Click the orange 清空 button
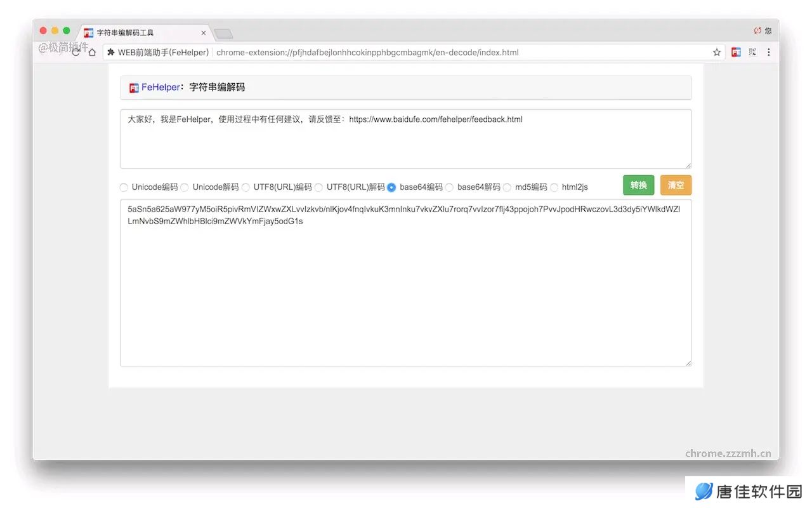The width and height of the screenshot is (812, 508). (676, 185)
